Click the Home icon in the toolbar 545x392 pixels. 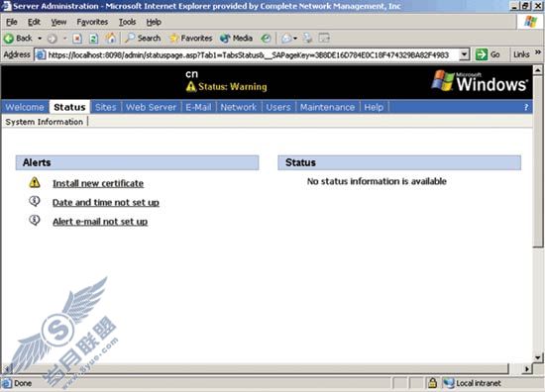tap(111, 38)
